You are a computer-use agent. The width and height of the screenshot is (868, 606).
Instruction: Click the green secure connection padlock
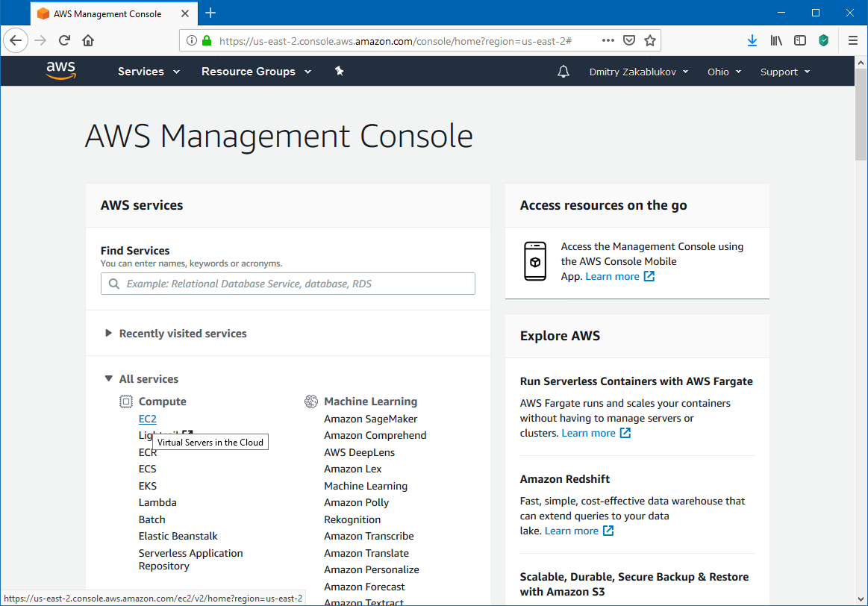coord(207,40)
